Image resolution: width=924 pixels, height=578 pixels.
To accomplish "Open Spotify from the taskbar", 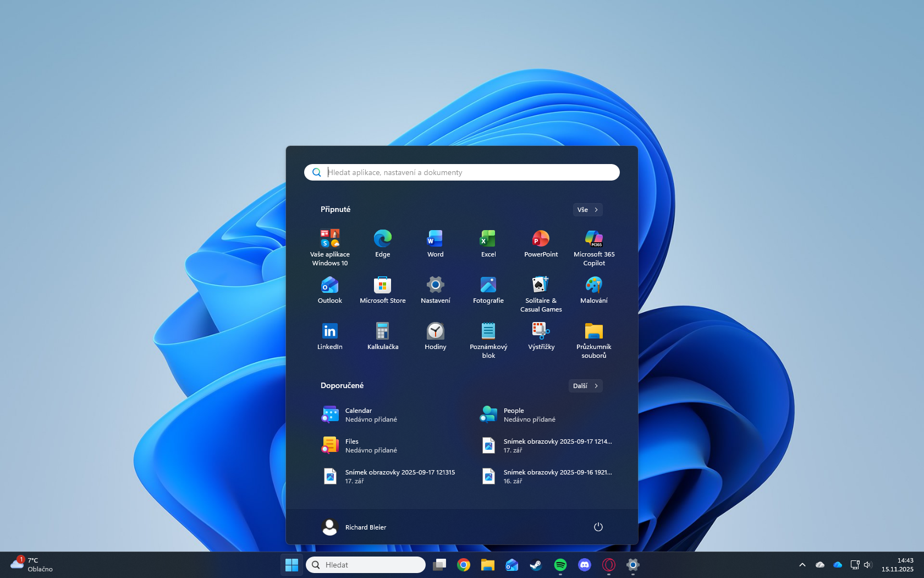I will [560, 565].
